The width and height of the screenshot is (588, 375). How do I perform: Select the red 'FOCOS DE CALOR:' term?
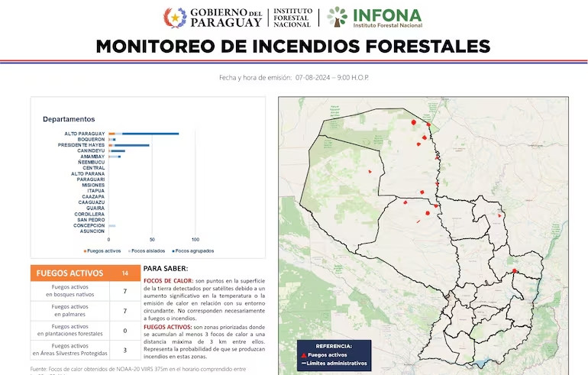[168, 281]
